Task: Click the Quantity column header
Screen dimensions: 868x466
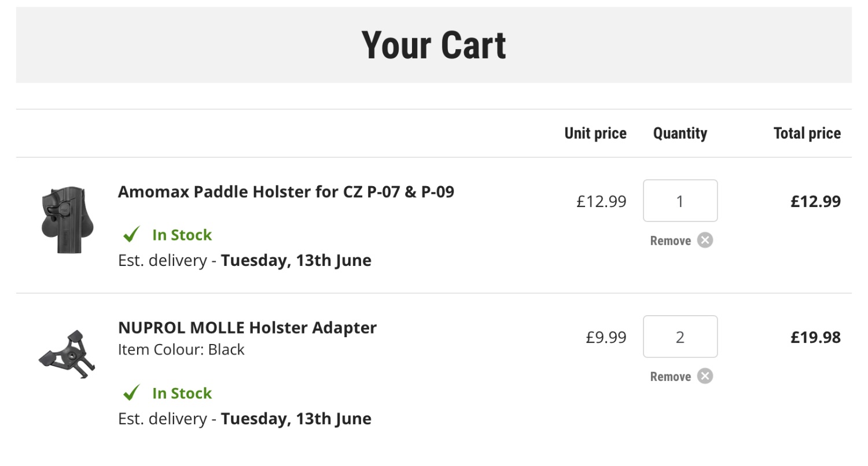Action: coord(680,134)
